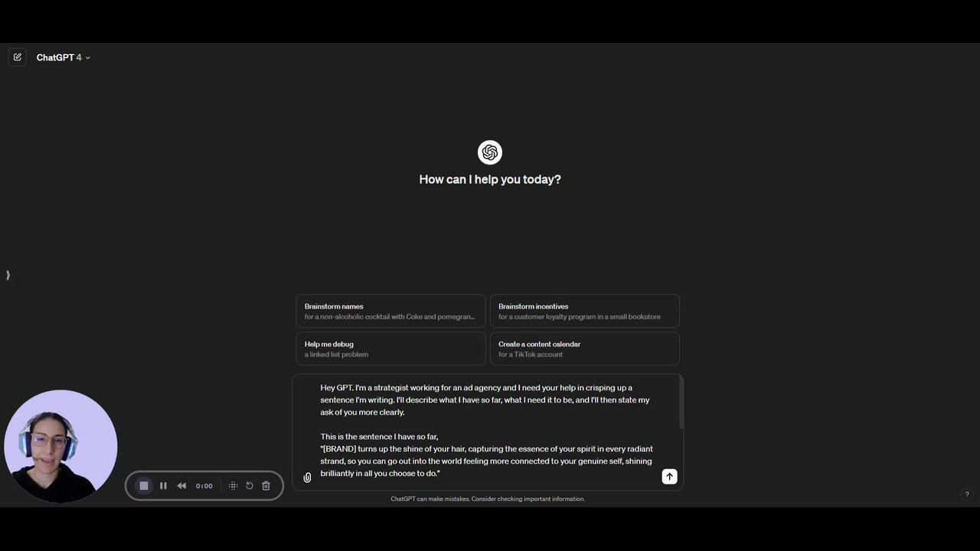Click the recording timer 0:00
Image resolution: width=980 pixels, height=551 pixels.
tap(204, 486)
